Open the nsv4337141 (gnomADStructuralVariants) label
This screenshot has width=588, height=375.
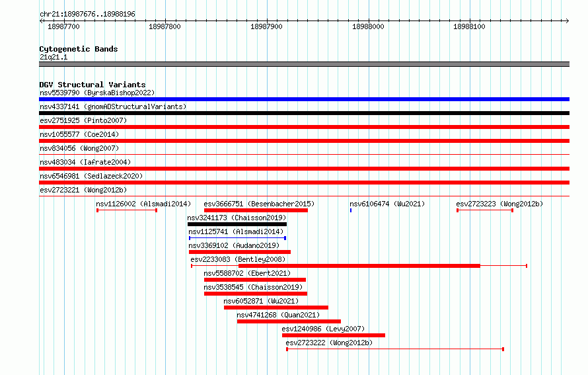113,106
